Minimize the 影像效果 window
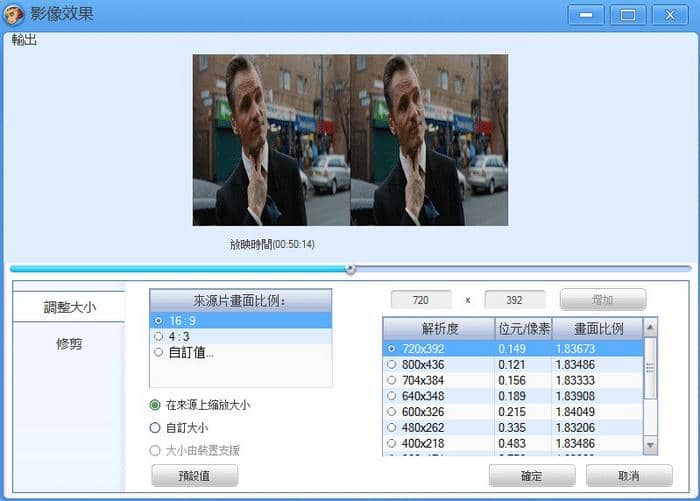This screenshot has width=700, height=501. pos(586,15)
